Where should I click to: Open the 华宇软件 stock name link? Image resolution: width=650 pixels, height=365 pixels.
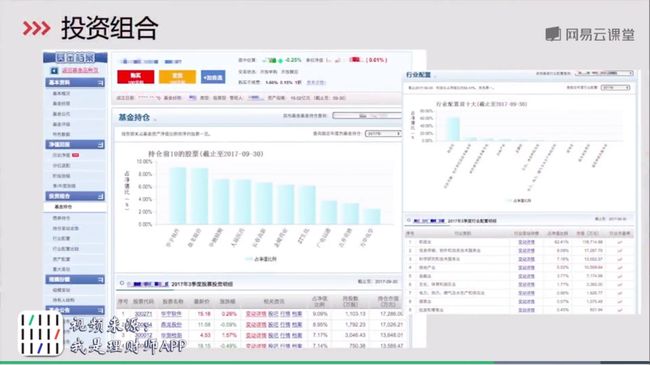pyautogui.click(x=172, y=314)
